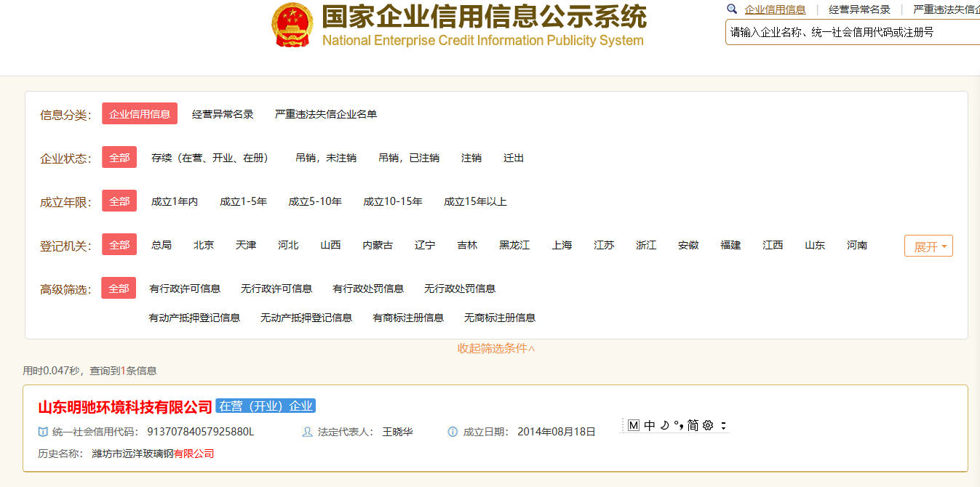This screenshot has height=487, width=980.
Task: Choose 内蒙古 registration authority
Action: [x=378, y=245]
